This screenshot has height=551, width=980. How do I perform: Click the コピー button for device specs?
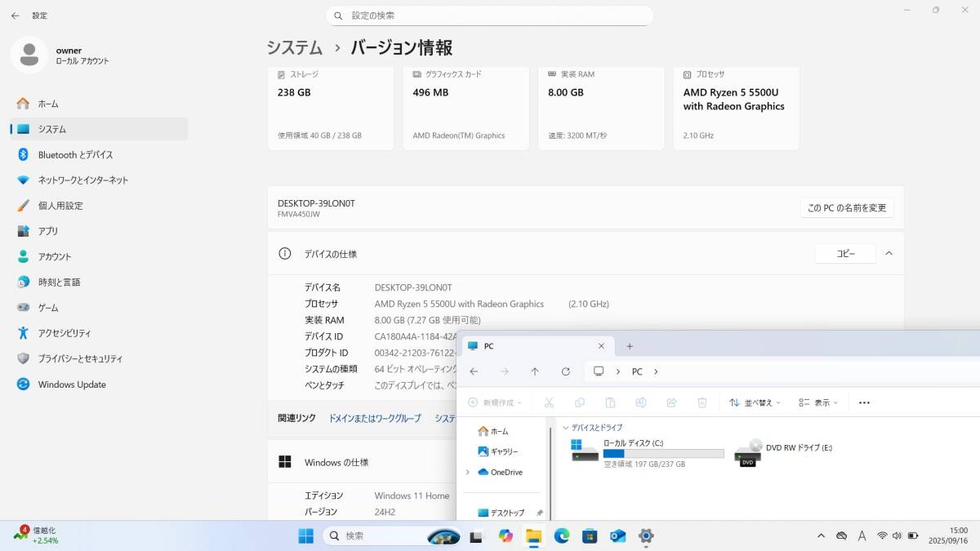coord(845,253)
